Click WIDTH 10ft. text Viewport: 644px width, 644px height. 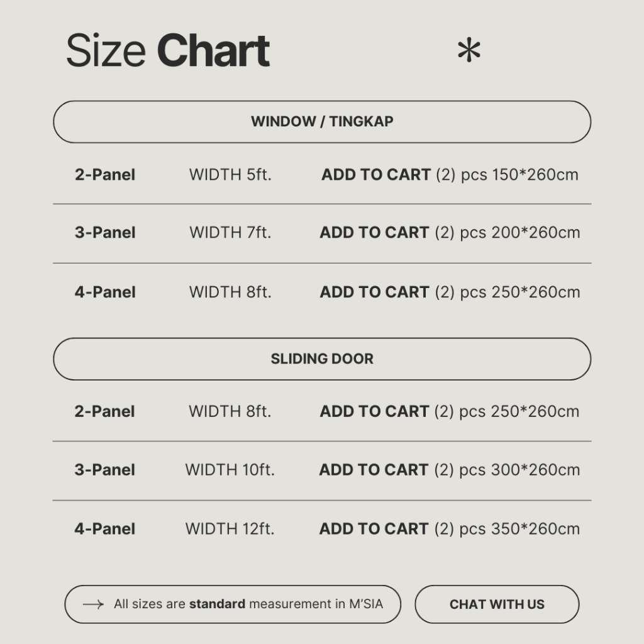[230, 470]
